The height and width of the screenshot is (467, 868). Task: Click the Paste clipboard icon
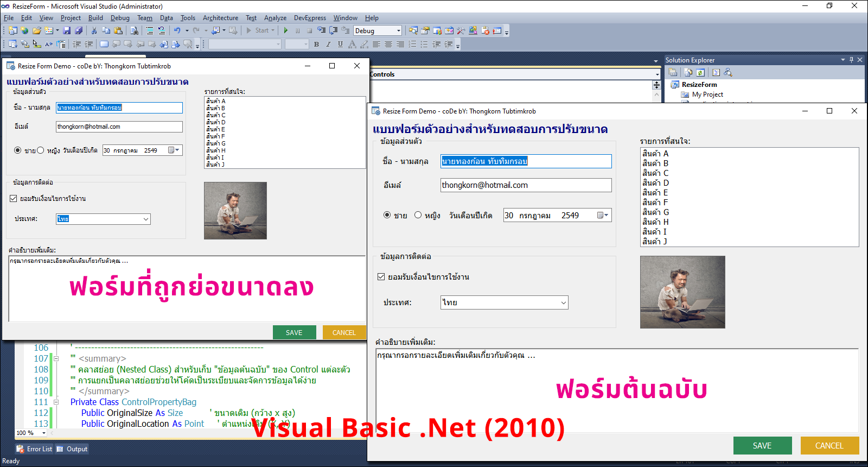pyautogui.click(x=118, y=30)
